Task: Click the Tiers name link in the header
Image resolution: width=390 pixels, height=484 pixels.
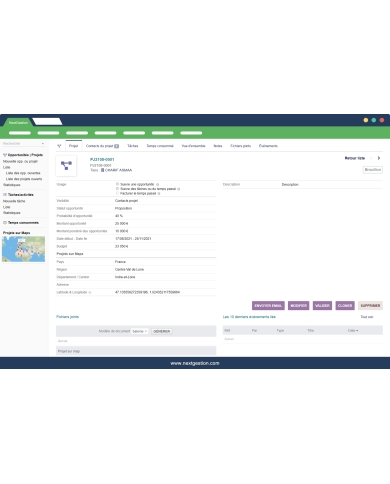Action: tap(118, 170)
